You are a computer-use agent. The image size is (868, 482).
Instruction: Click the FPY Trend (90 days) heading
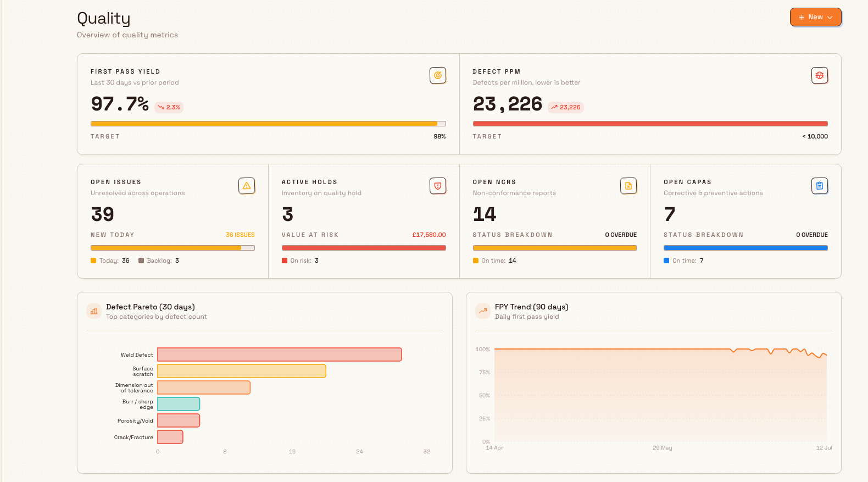(x=532, y=307)
